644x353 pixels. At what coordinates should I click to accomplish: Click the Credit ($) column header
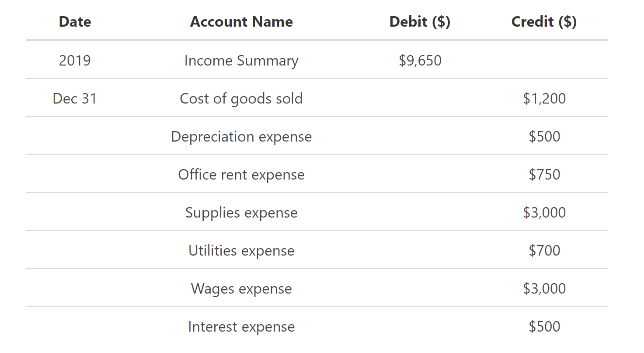(x=544, y=22)
